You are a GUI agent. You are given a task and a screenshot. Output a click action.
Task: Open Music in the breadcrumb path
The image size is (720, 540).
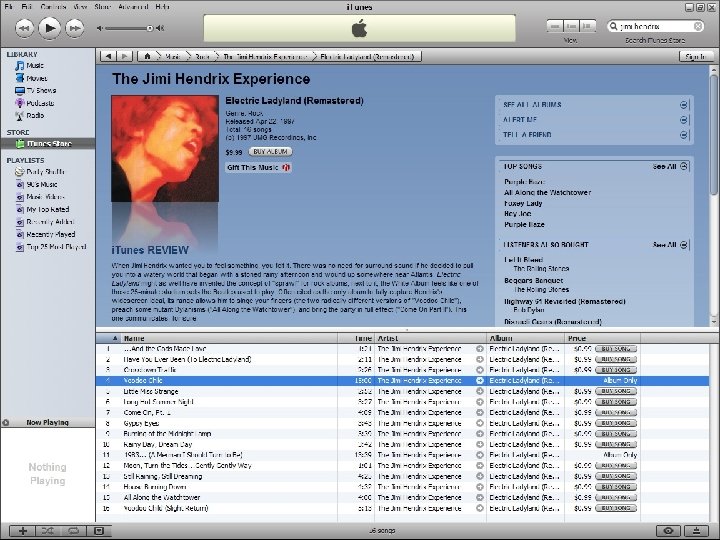click(x=173, y=56)
